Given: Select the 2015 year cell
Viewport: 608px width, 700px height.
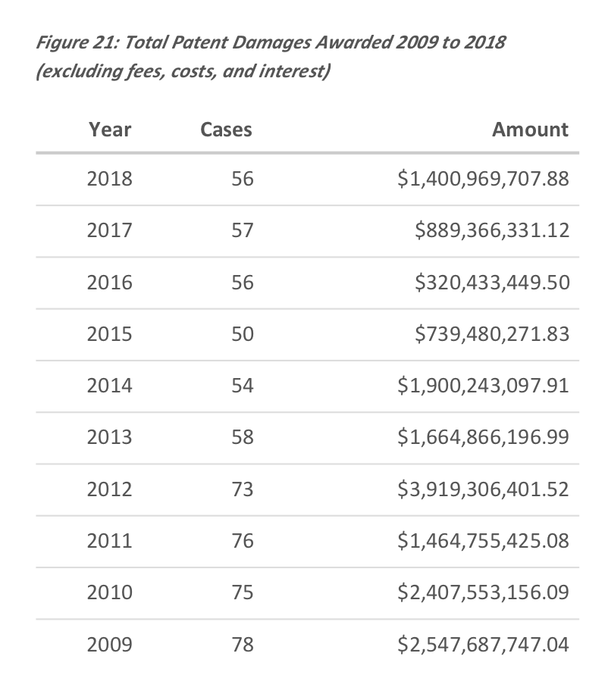Looking at the screenshot, I should (x=110, y=334).
